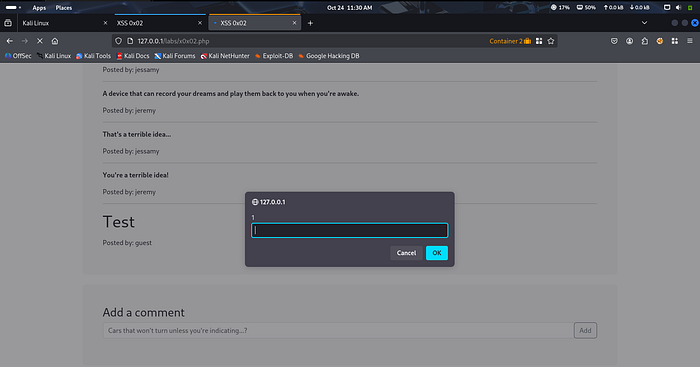Viewport: 700px width, 367px height.
Task: Open a new tab with plus icon
Action: [310, 23]
